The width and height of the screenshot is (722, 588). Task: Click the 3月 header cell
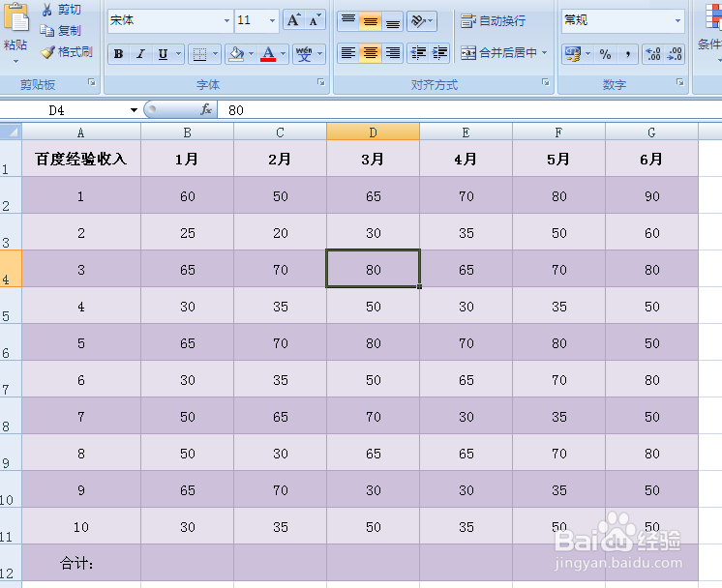pos(373,159)
